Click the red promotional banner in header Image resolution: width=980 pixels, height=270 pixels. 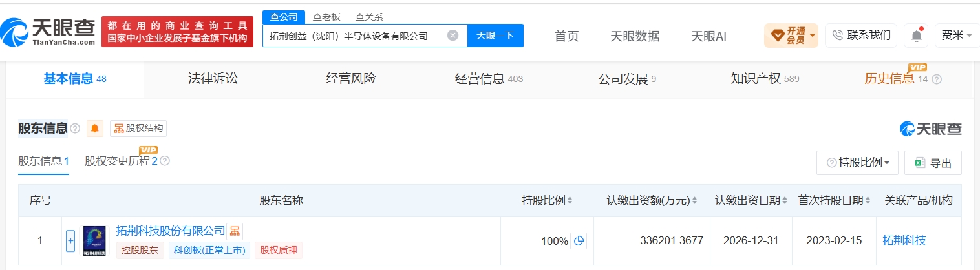177,32
